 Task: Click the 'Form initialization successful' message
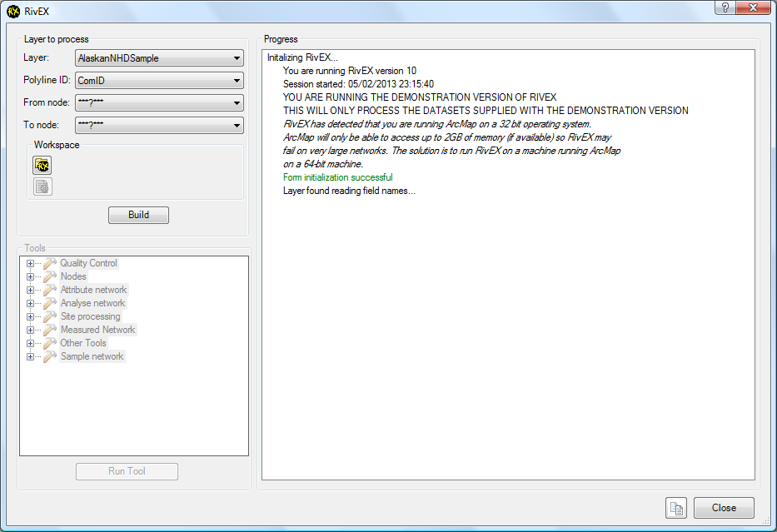coord(338,177)
